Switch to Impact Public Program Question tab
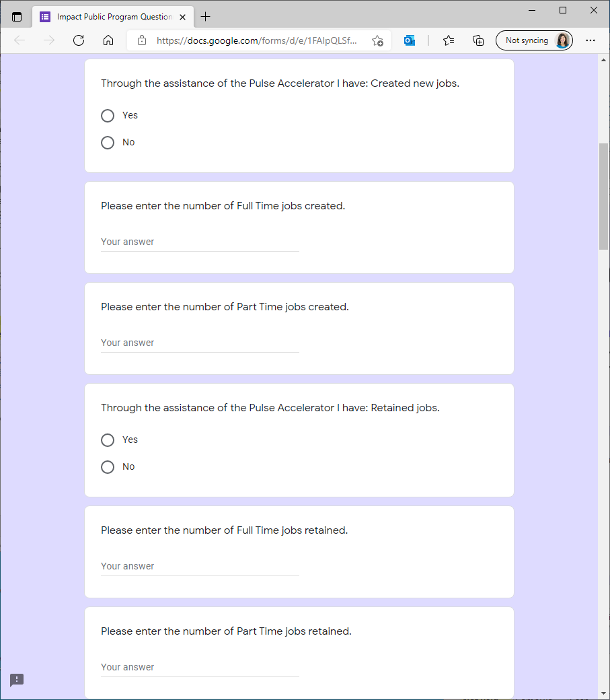 [x=108, y=17]
